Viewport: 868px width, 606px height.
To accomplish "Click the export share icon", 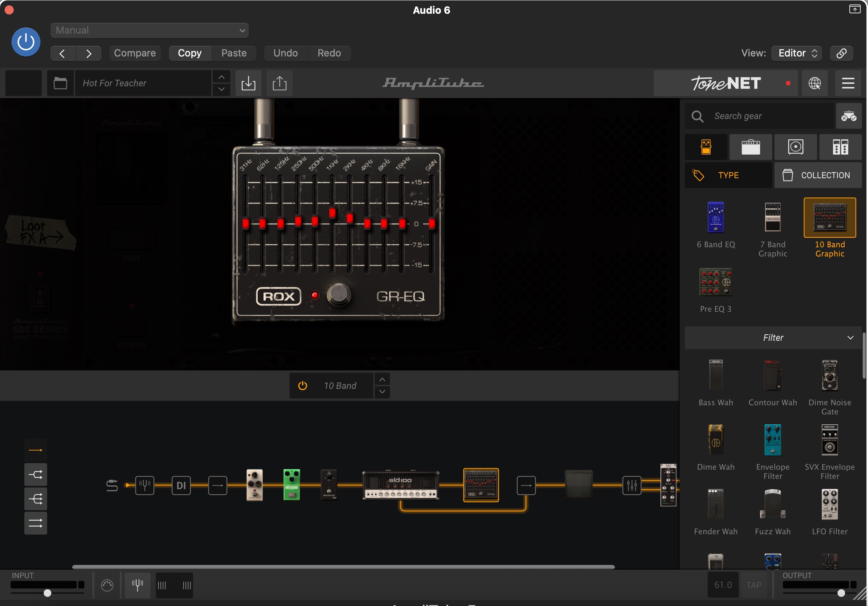I will click(280, 83).
